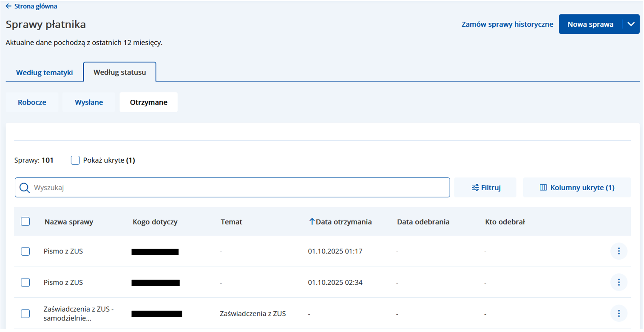Switch to the Według tematyki tab

[44, 73]
